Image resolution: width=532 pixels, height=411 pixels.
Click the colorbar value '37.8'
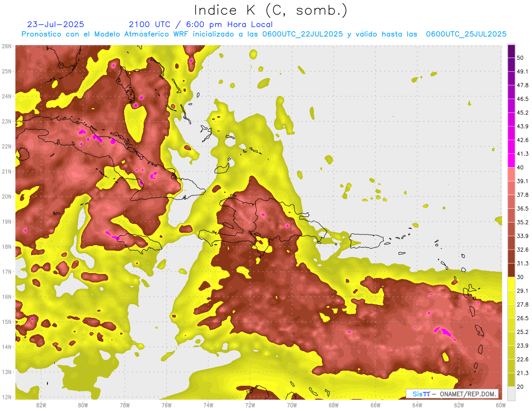point(522,195)
